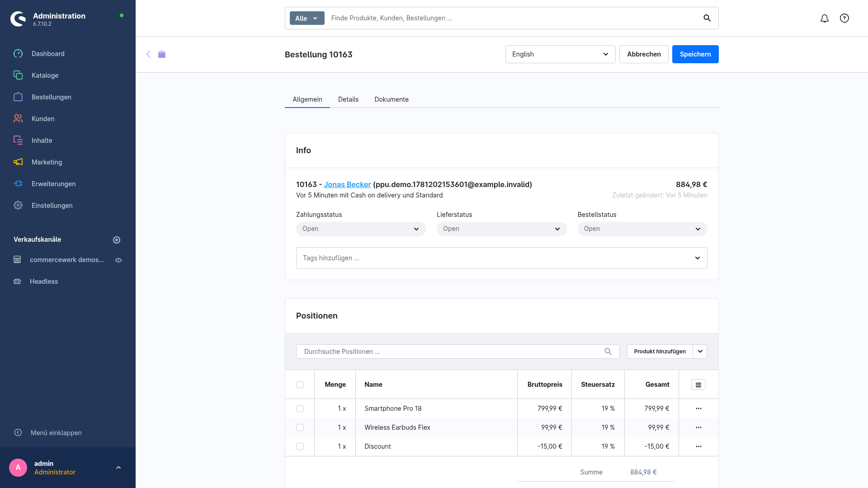Click the Steuersatz column header
Image resolution: width=868 pixels, height=488 pixels.
tap(598, 385)
